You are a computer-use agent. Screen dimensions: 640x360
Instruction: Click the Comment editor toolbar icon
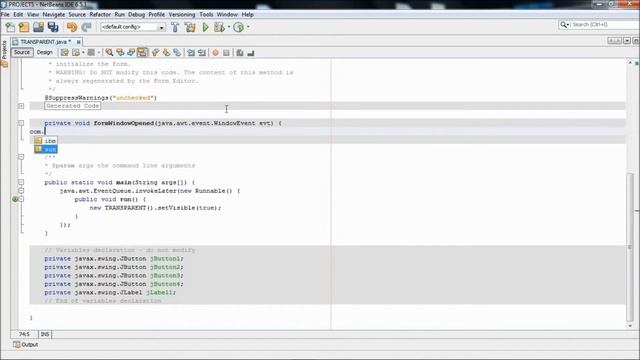pos(240,53)
